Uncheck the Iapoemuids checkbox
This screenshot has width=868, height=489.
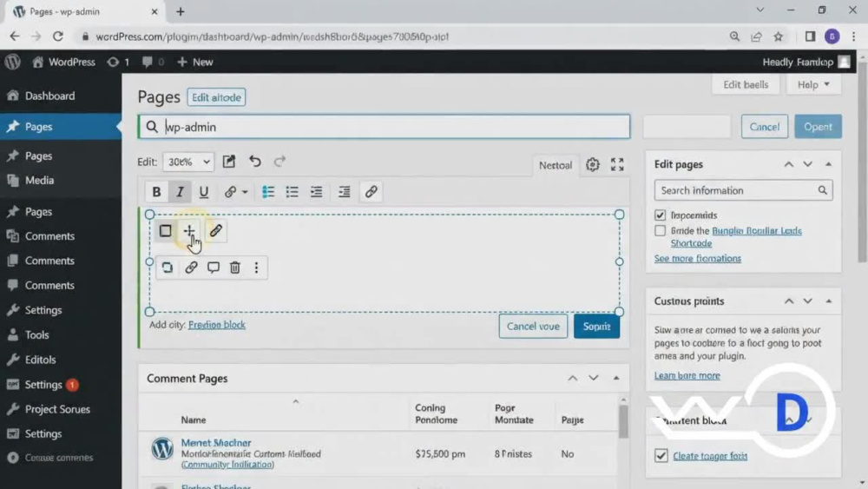(660, 215)
